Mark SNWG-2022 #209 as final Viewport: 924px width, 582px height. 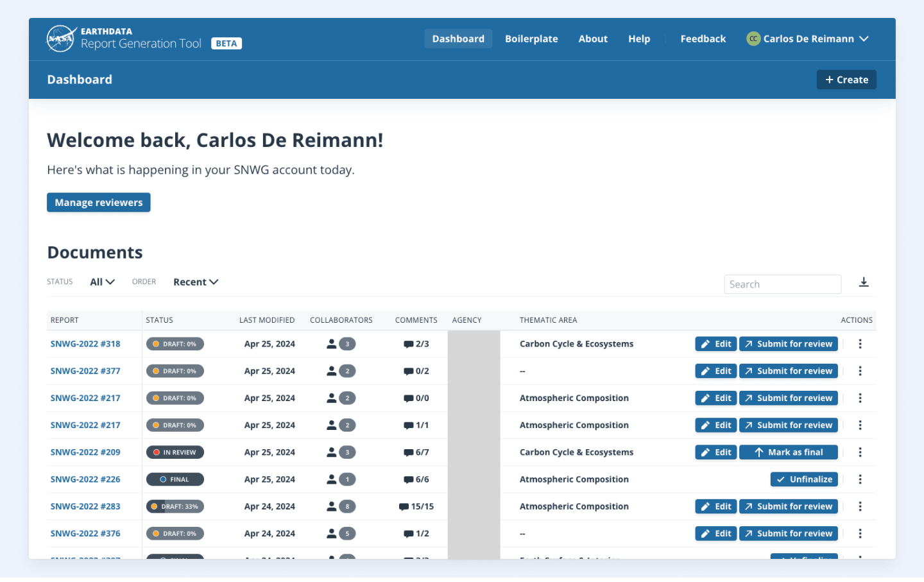(788, 452)
